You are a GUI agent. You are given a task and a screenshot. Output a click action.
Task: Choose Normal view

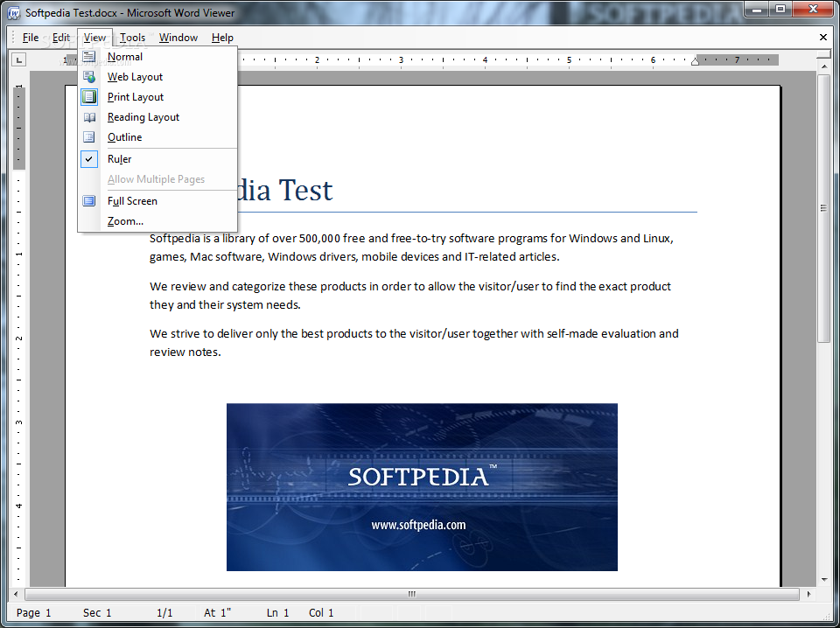click(157, 57)
